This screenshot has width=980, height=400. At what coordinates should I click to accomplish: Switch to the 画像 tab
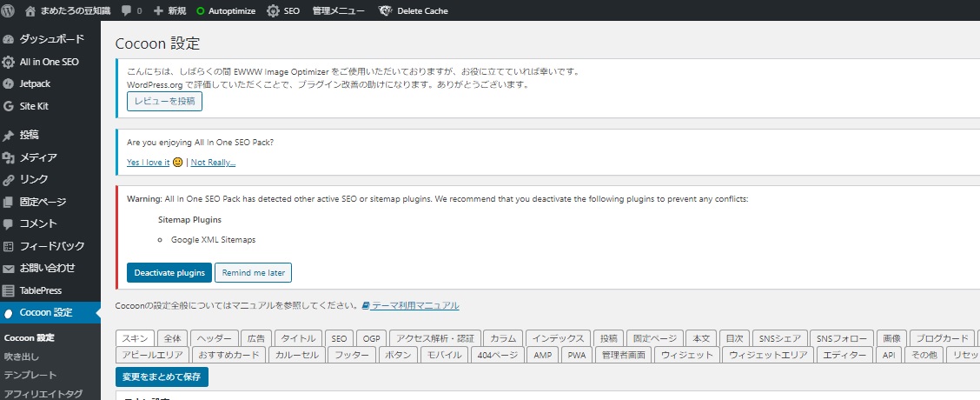tap(892, 338)
